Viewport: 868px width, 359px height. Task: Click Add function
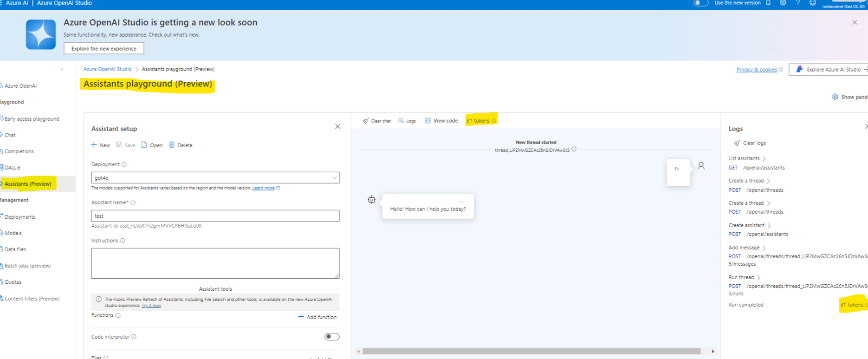(x=317, y=317)
